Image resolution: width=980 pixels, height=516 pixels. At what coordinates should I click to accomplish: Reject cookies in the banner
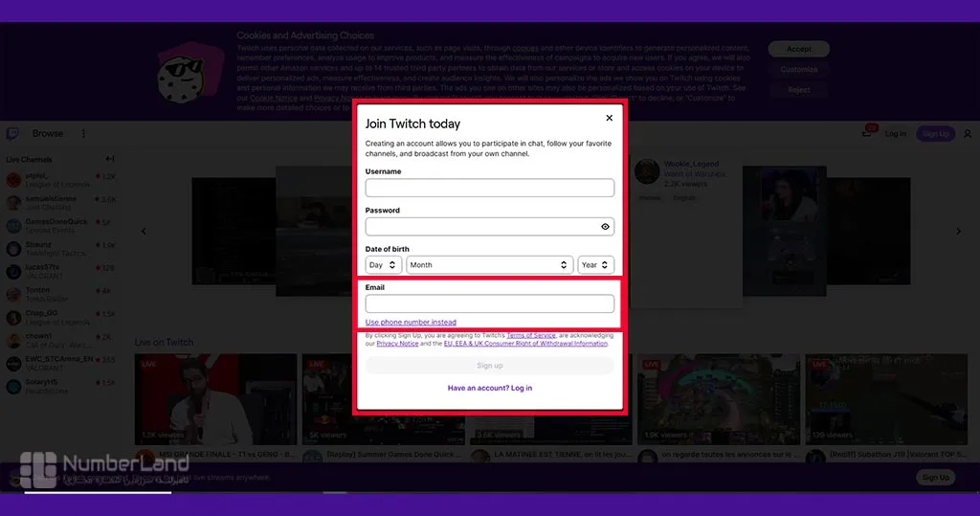799,90
